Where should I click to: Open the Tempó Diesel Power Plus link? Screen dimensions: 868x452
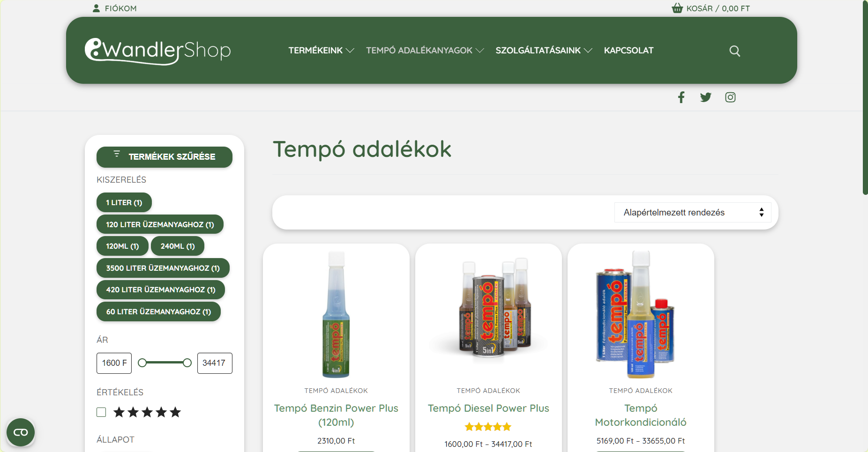pos(488,408)
